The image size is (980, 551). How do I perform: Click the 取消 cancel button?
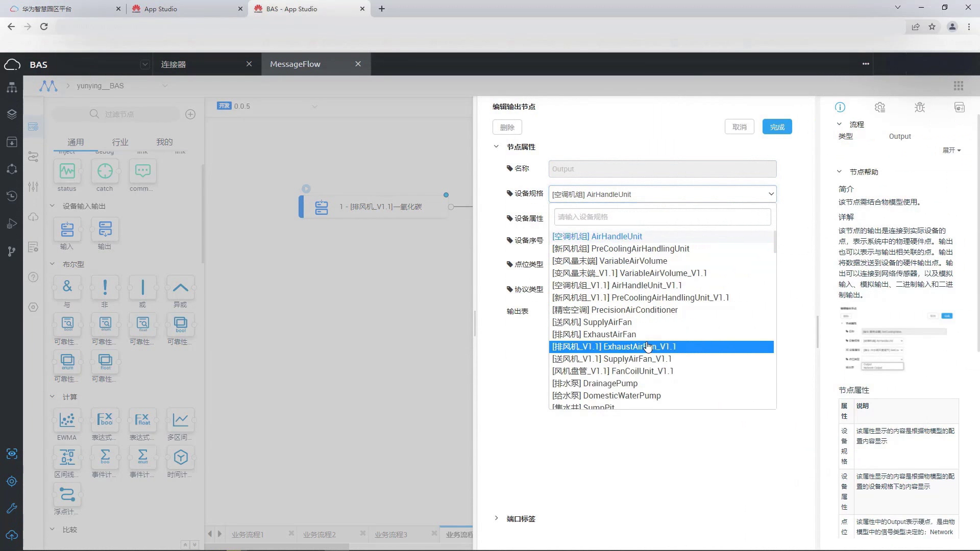tap(740, 127)
